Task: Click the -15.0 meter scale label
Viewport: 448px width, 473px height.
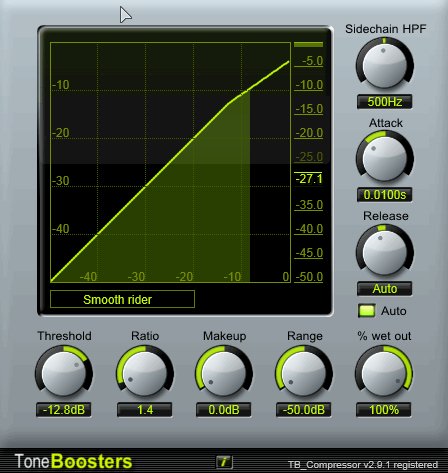Action: 309,109
